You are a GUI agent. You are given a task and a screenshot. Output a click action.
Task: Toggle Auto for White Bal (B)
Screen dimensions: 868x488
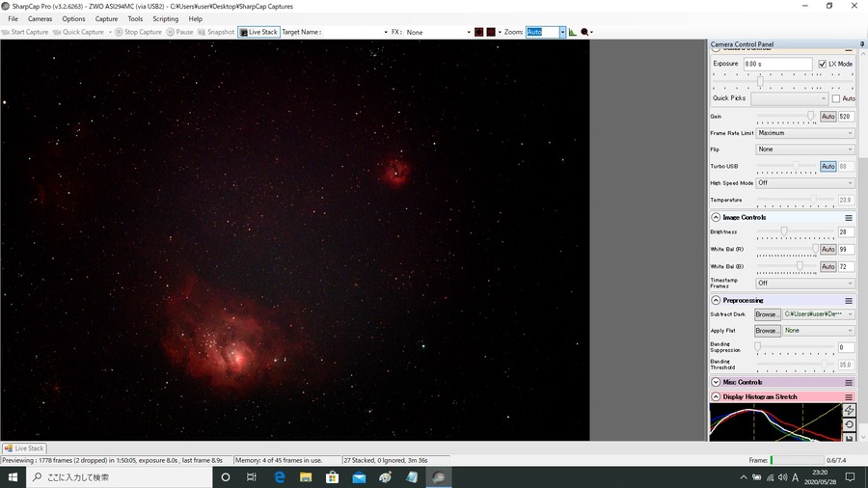tap(827, 266)
